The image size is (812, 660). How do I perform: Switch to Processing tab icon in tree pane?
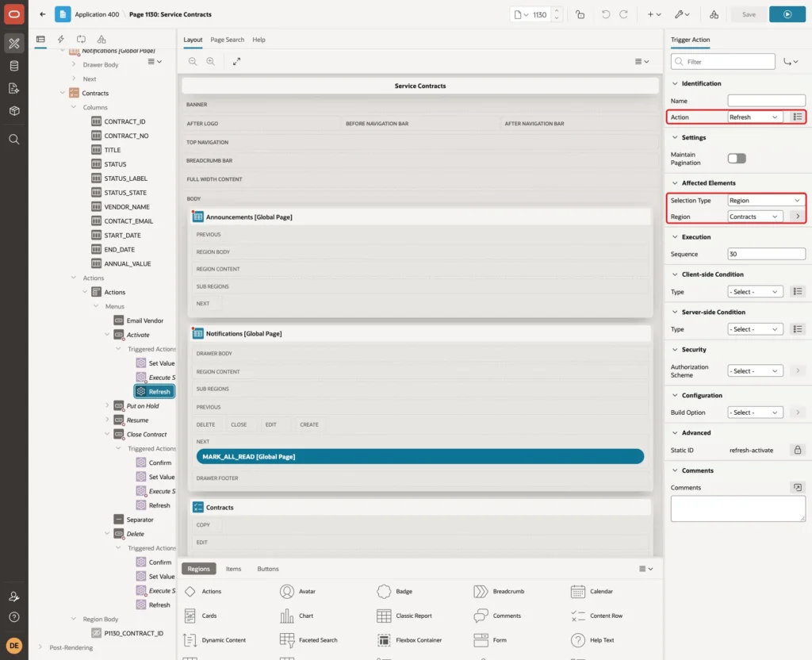82,39
